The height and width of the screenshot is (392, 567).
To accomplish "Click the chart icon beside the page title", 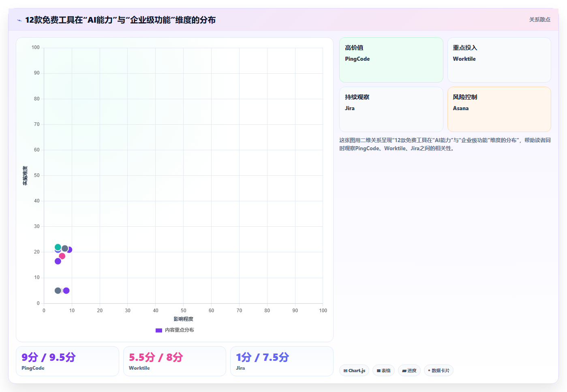I will coord(19,20).
